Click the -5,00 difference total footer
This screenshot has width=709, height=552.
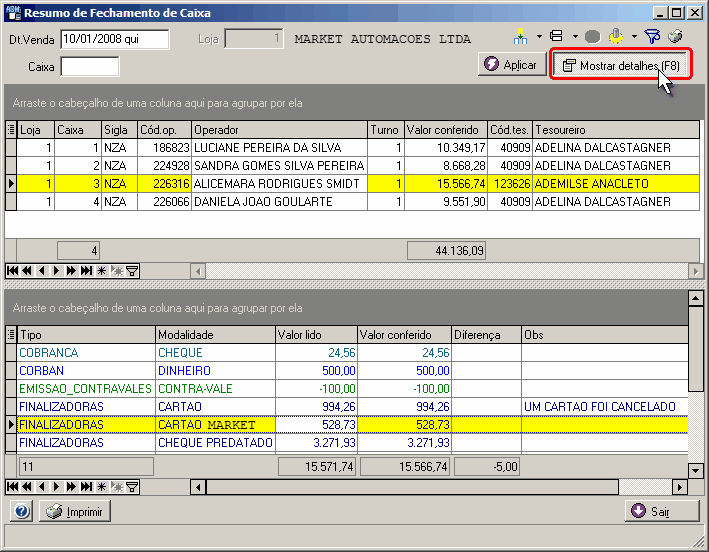tap(487, 467)
